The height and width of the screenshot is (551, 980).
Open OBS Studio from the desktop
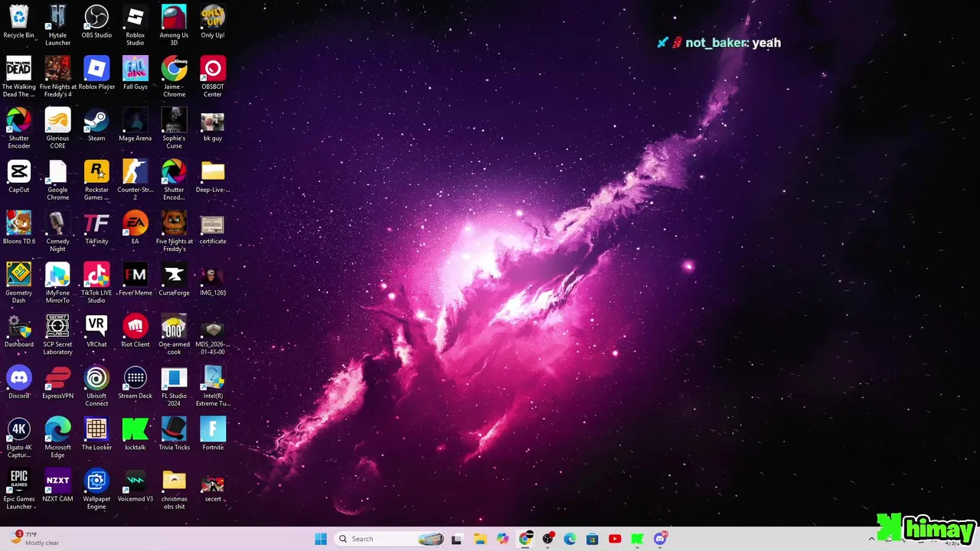(96, 21)
